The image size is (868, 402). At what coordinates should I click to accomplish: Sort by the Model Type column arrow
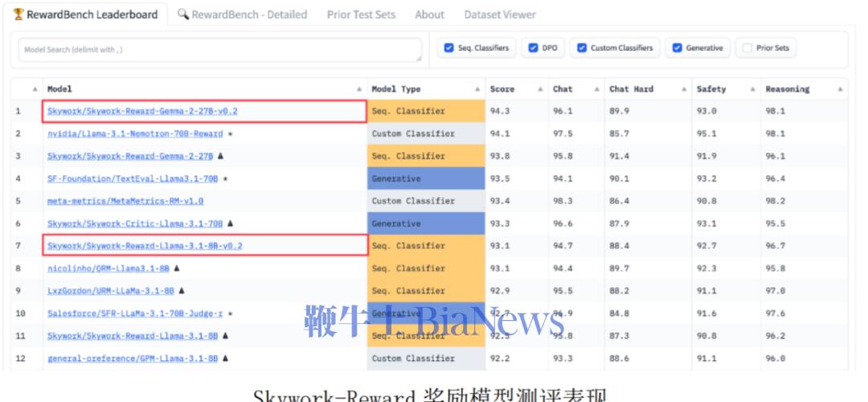[477, 89]
